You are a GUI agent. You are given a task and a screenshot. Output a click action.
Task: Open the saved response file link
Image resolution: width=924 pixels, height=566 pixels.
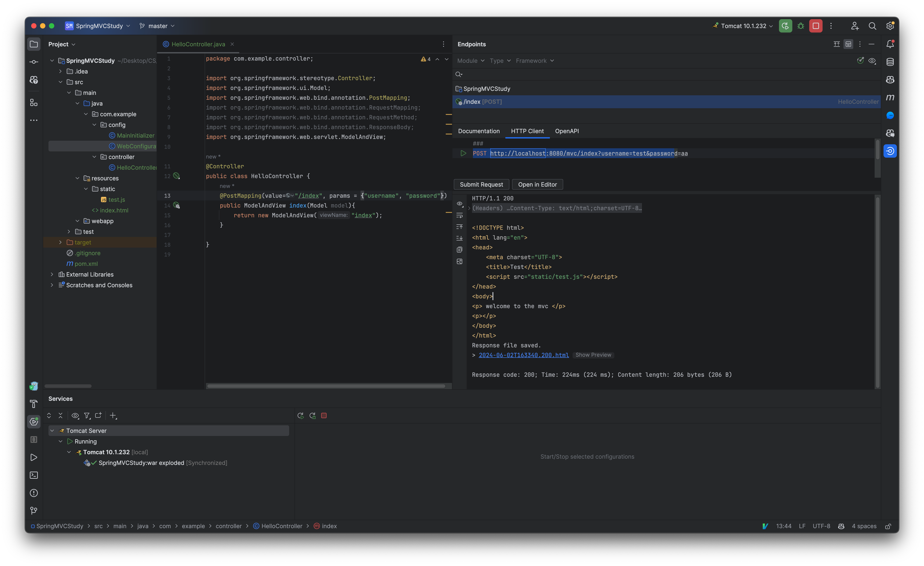524,355
